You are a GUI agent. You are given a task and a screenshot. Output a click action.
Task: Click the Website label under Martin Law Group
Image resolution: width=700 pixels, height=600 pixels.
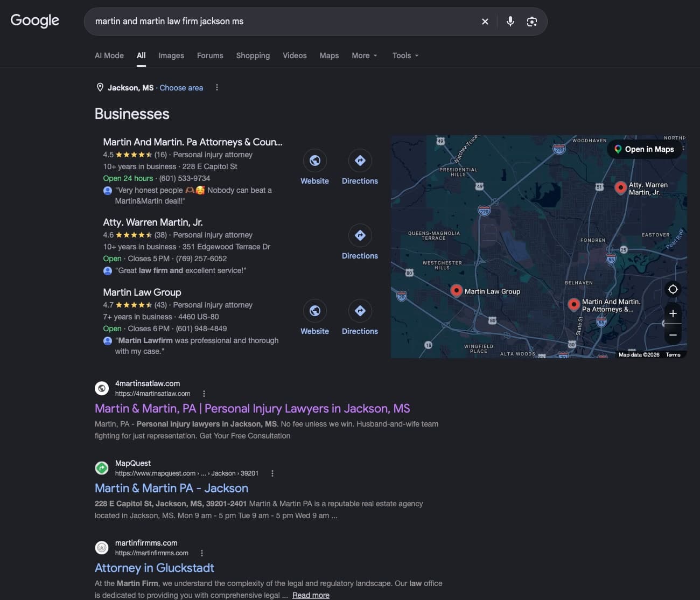pyautogui.click(x=315, y=331)
